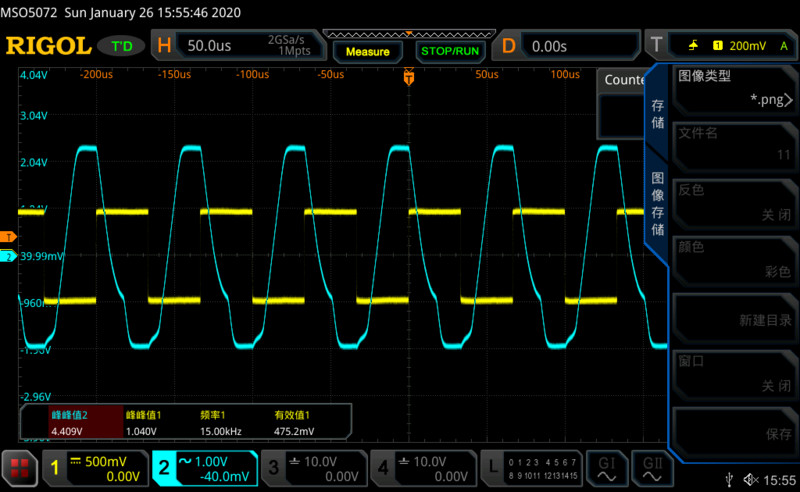This screenshot has height=492, width=800.
Task: Click the RIGOL logo
Action: 48,46
